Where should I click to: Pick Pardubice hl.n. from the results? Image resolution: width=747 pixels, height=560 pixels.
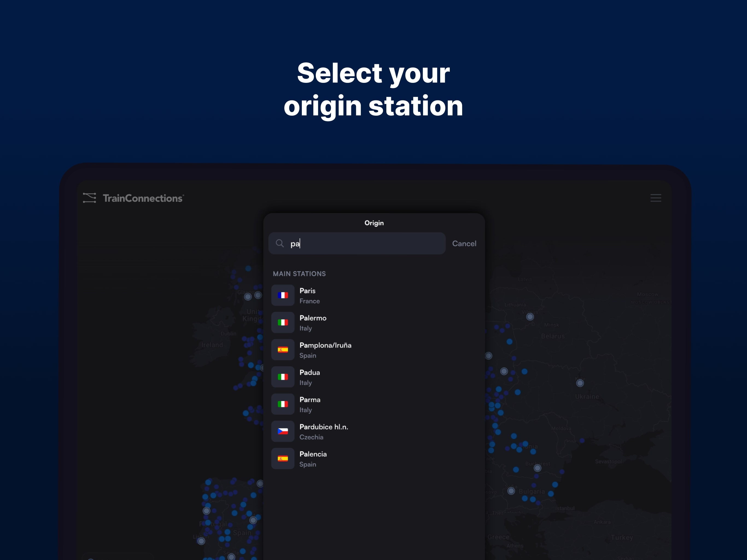point(374,431)
